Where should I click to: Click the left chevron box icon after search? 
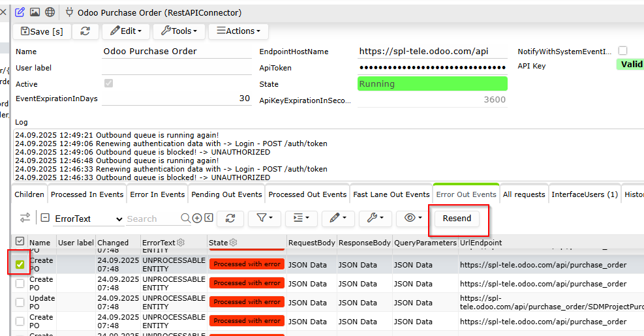click(x=209, y=218)
